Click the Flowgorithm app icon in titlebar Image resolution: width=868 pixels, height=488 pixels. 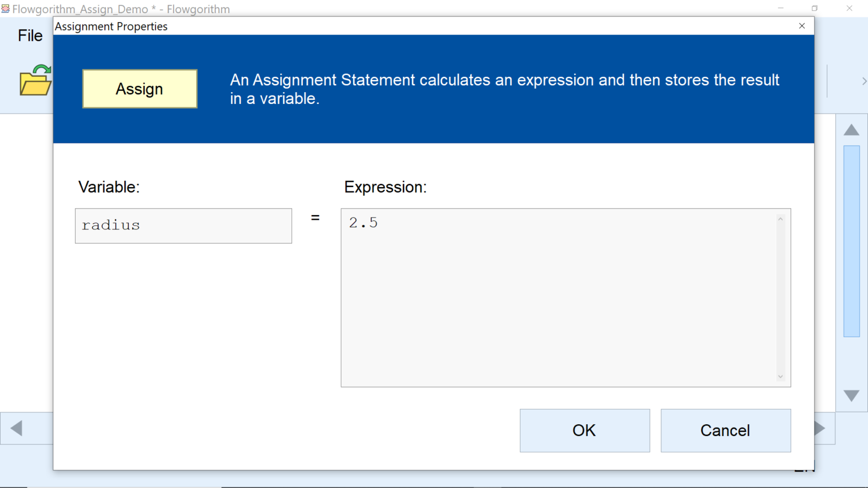(6, 8)
